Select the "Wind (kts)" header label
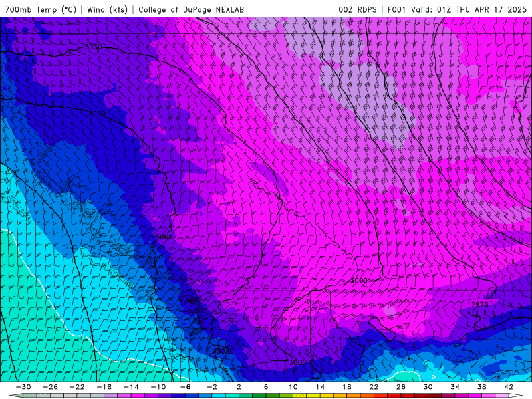This screenshot has width=532, height=399. coord(107,9)
